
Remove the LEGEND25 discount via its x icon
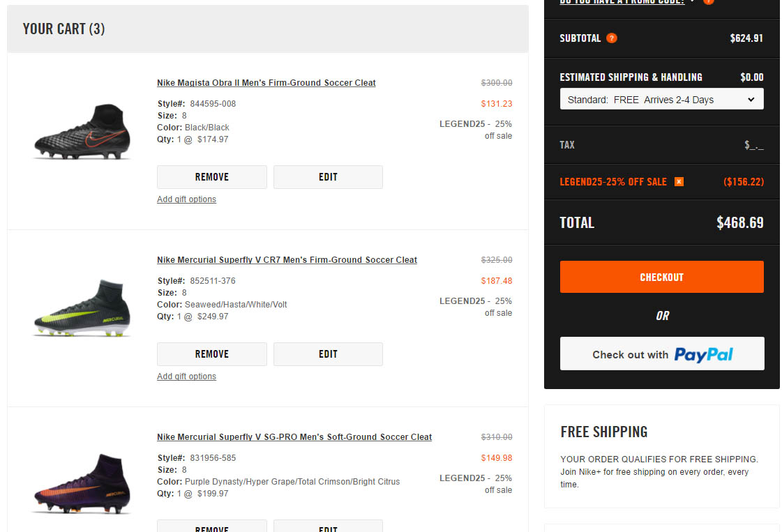point(679,181)
